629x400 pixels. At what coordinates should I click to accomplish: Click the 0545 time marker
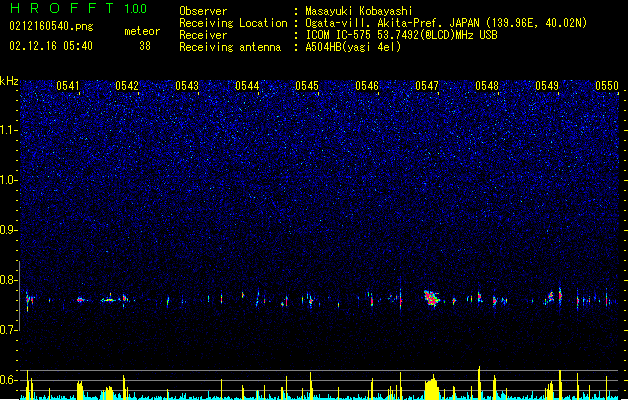(307, 86)
